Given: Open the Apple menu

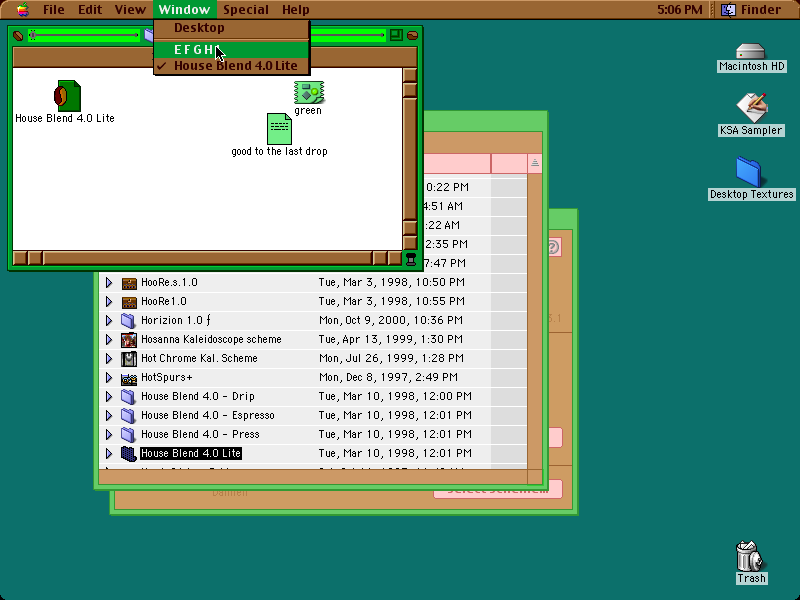Looking at the screenshot, I should [23, 9].
